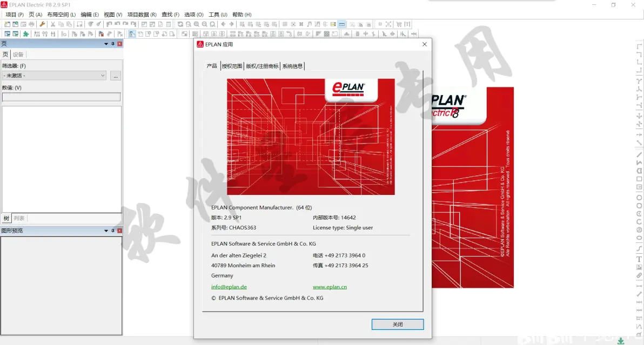
Task: Click the text "内部版本号: 14642"
Action: [334, 218]
